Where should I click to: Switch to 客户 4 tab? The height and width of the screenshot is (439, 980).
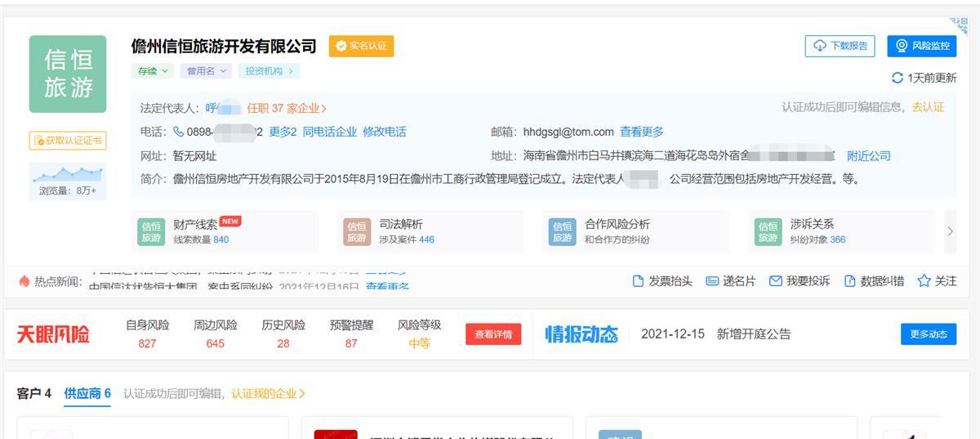(x=34, y=393)
